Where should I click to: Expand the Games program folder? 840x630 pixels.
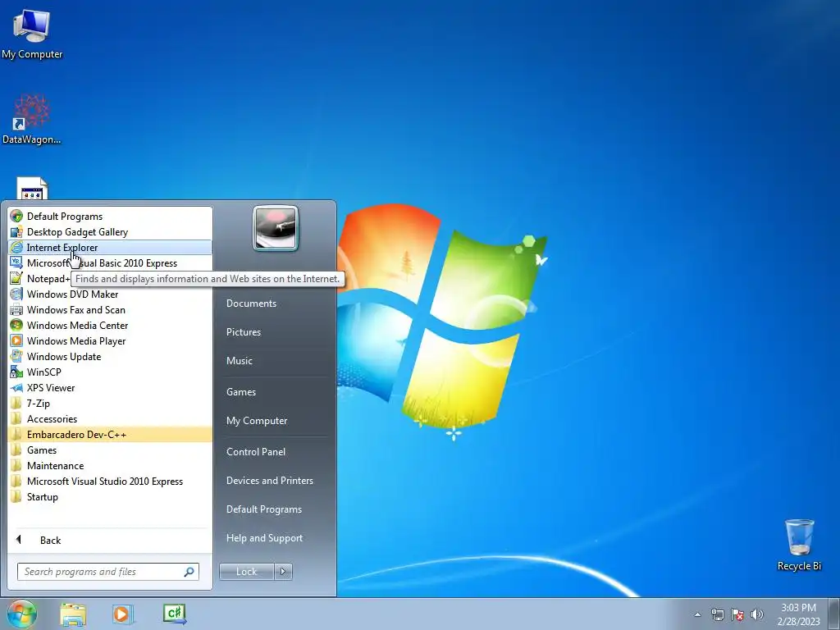pyautogui.click(x=110, y=450)
